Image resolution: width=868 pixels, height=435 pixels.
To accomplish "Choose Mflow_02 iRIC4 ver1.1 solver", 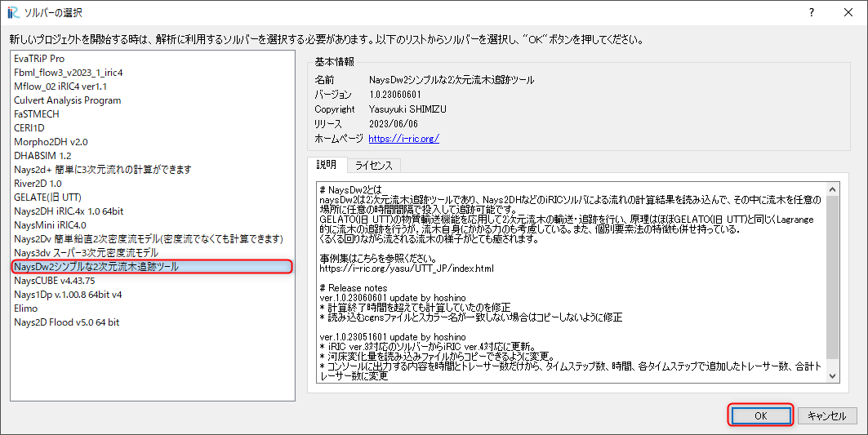I will [152, 87].
